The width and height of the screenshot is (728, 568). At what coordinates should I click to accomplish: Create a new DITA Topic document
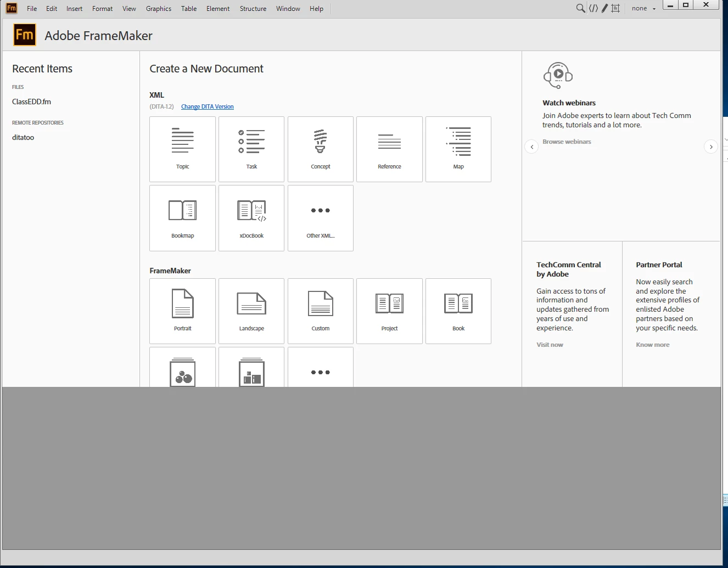[x=182, y=149]
